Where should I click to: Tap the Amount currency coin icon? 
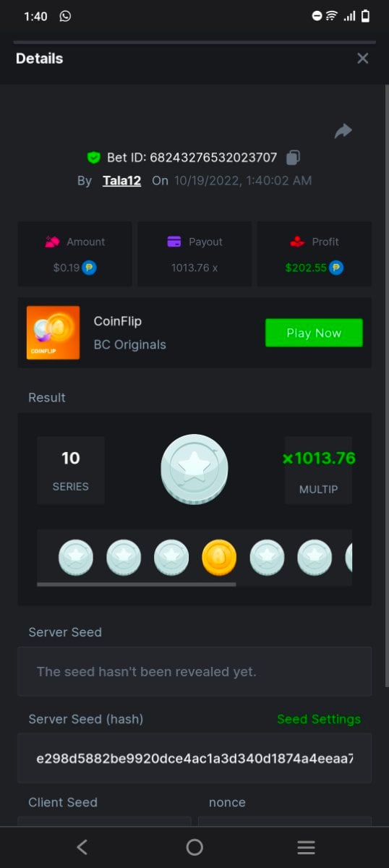tap(90, 268)
